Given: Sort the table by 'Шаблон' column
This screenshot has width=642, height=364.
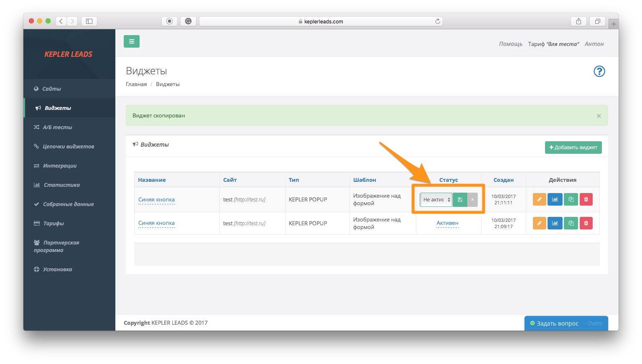Looking at the screenshot, I should tap(364, 180).
